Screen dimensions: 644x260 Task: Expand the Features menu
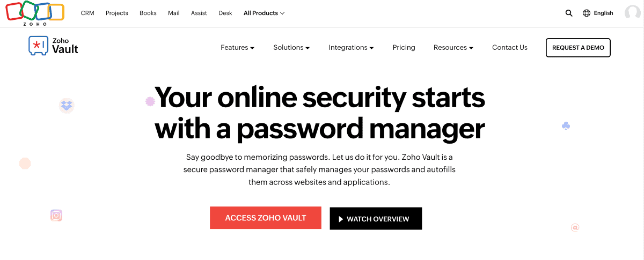point(237,48)
